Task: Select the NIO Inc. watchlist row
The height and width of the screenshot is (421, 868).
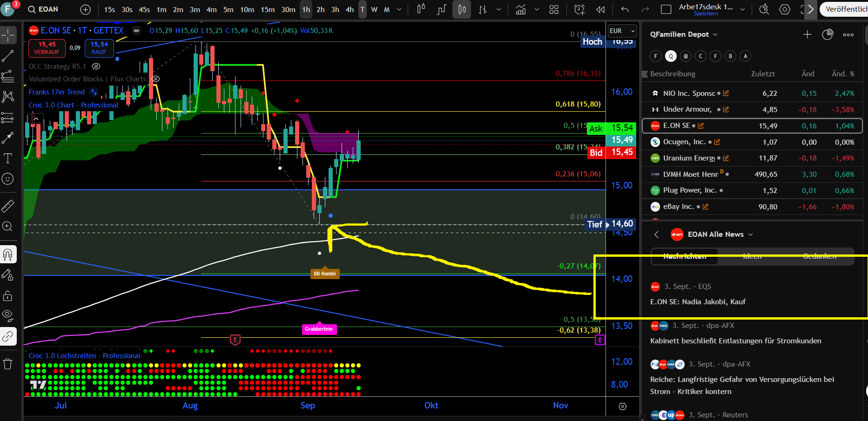Action: click(x=689, y=94)
